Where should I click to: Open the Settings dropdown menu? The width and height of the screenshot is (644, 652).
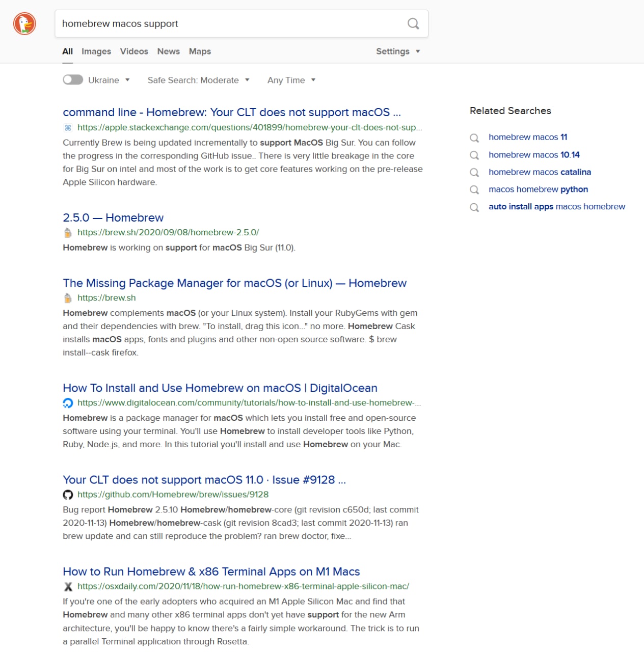(398, 51)
